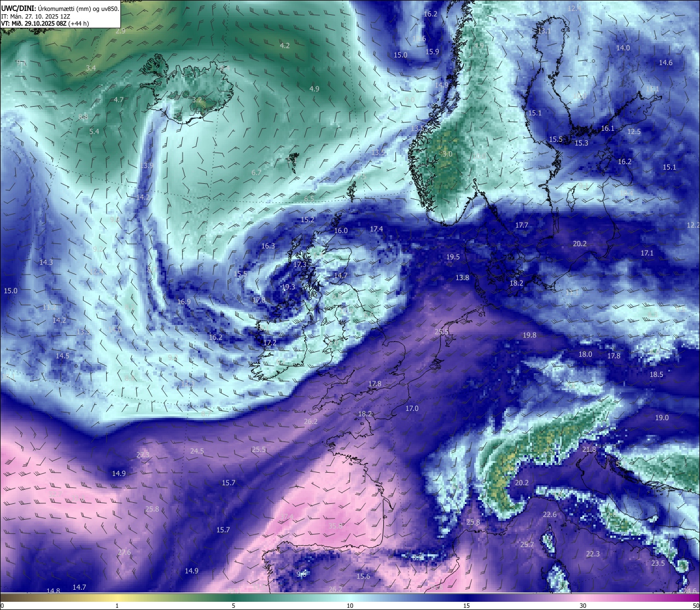Click the 4.9 value on the map
Image resolution: width=700 pixels, height=610 pixels.
click(314, 89)
